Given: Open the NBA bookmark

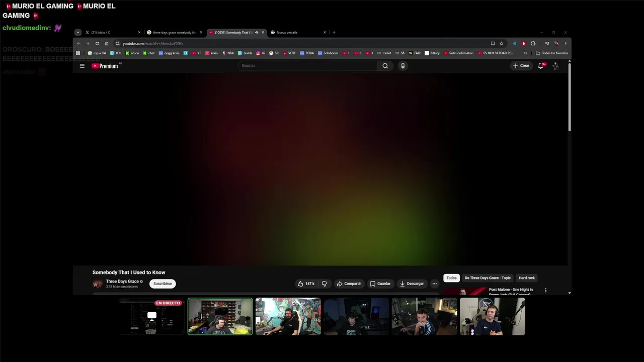Looking at the screenshot, I should (228, 53).
